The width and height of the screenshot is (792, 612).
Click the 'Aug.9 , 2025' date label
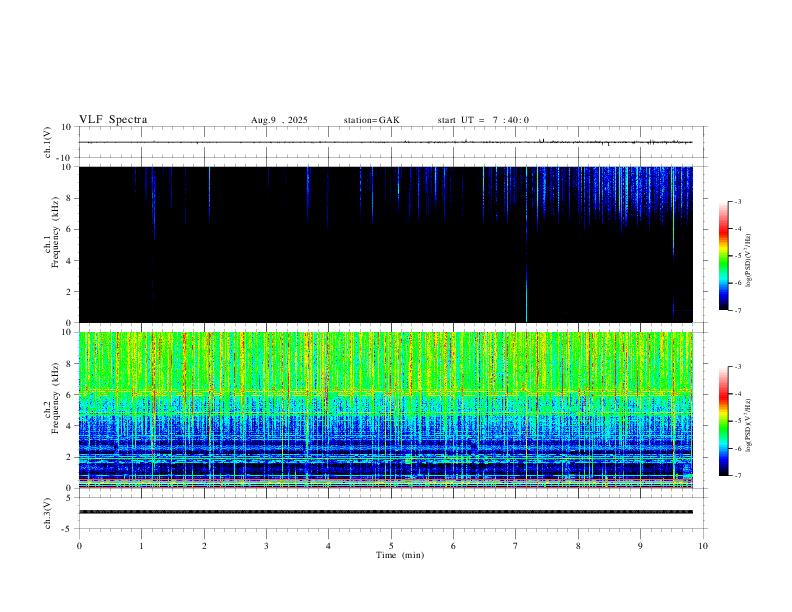tap(279, 120)
